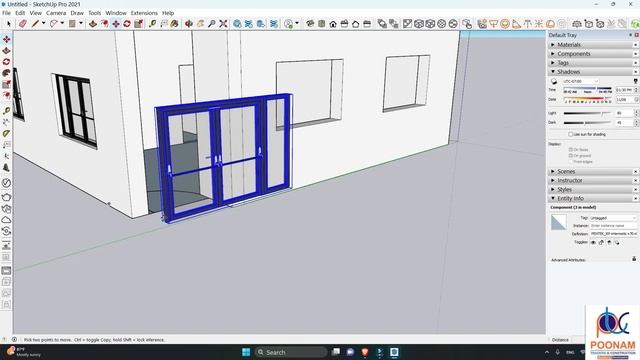Toggle the On faces display checkbox
The image size is (640, 360).
point(571,149)
